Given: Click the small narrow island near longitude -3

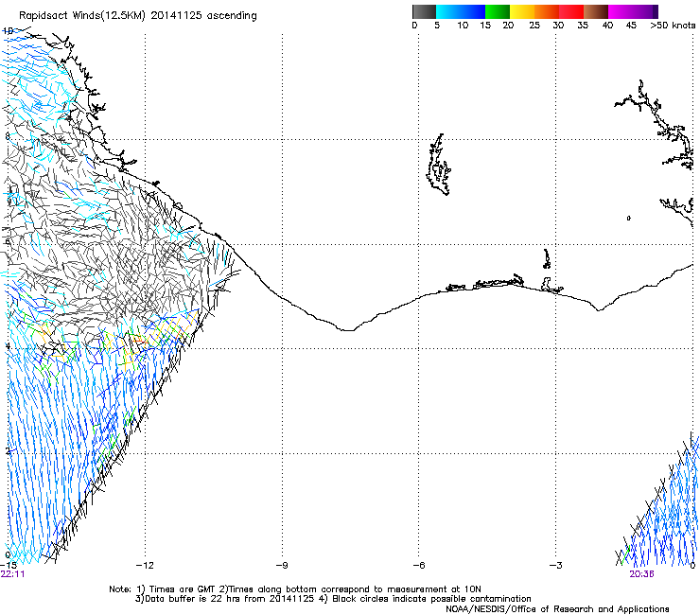Looking at the screenshot, I should point(547,259).
